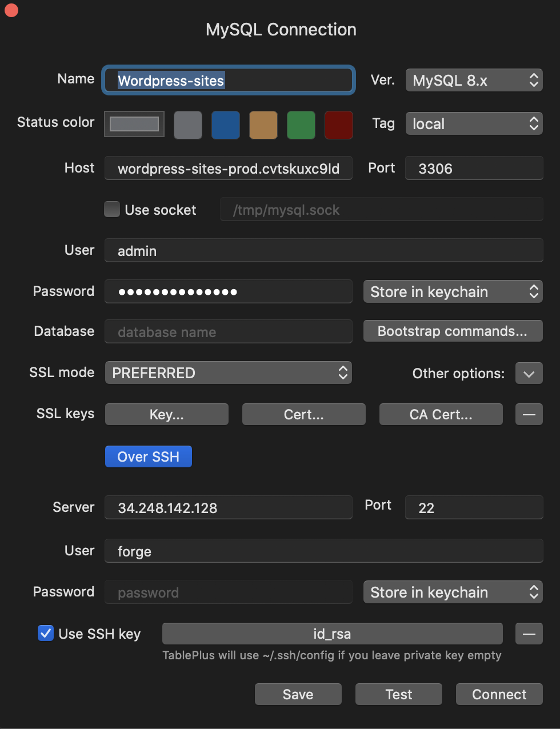The width and height of the screenshot is (560, 729).
Task: Click the Bootstrap commands button
Action: pyautogui.click(x=453, y=331)
